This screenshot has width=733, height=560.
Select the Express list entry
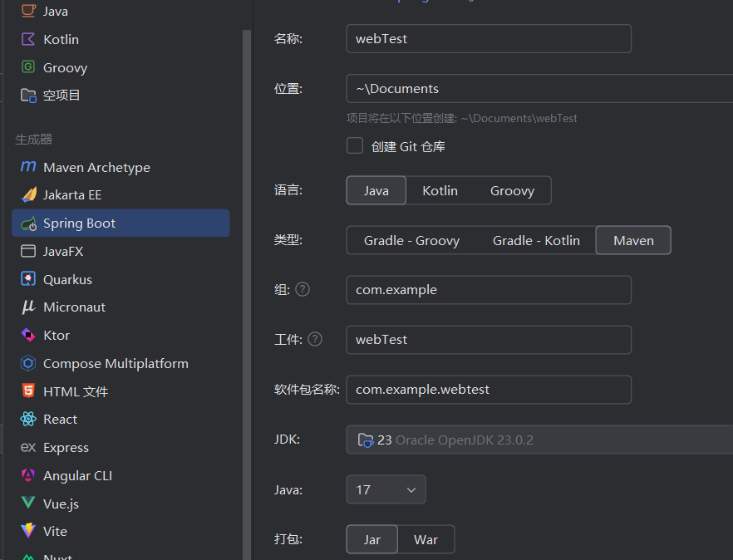[x=121, y=447]
